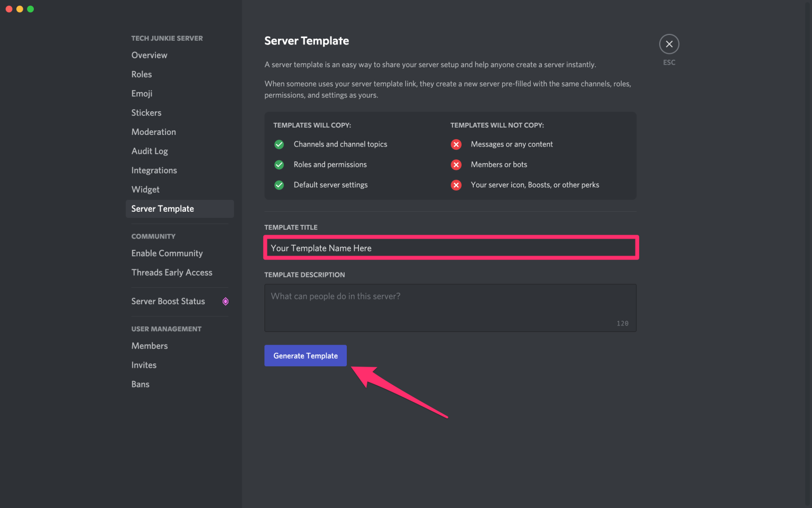Click the ESC close circle icon

click(x=669, y=44)
